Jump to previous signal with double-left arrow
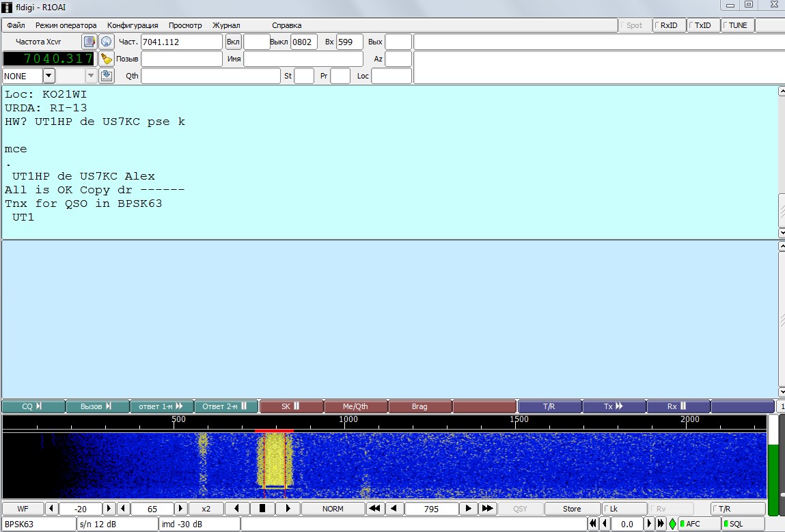Screen dimensions: 785x532 (x=375, y=509)
